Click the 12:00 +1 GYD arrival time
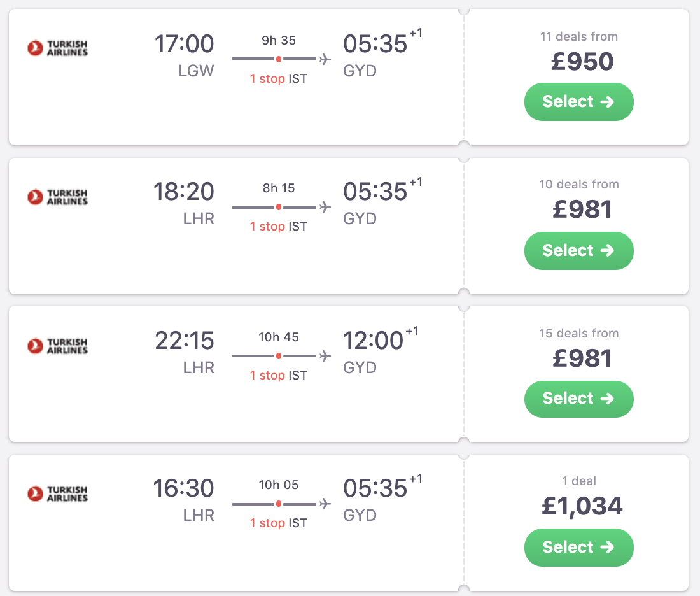The image size is (700, 596). point(374,341)
